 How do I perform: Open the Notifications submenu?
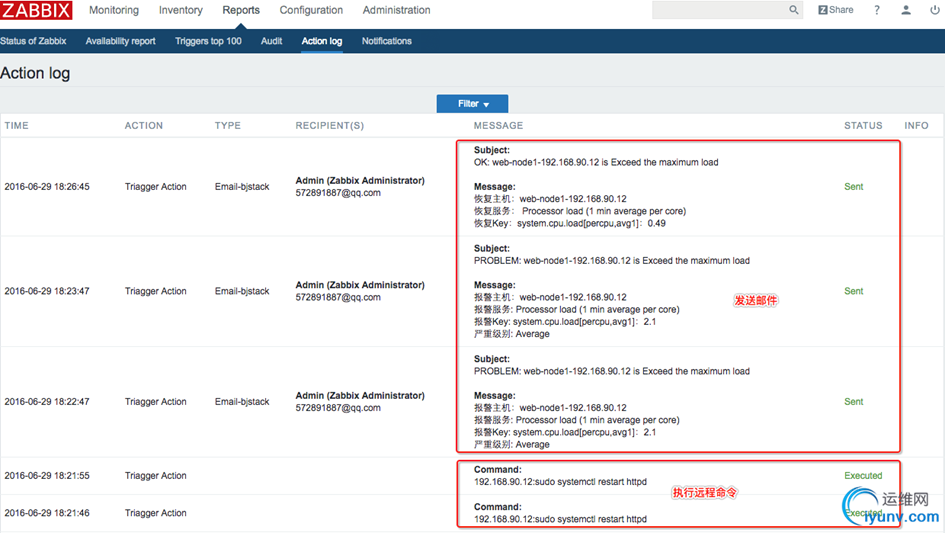pos(386,41)
